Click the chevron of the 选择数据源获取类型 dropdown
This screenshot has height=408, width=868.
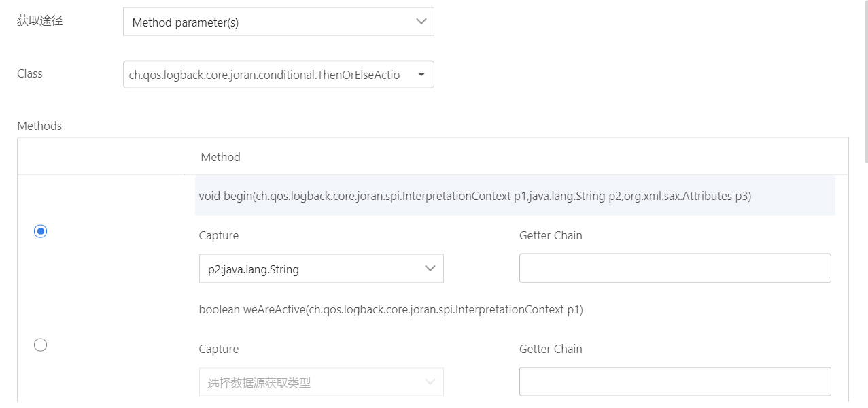430,382
